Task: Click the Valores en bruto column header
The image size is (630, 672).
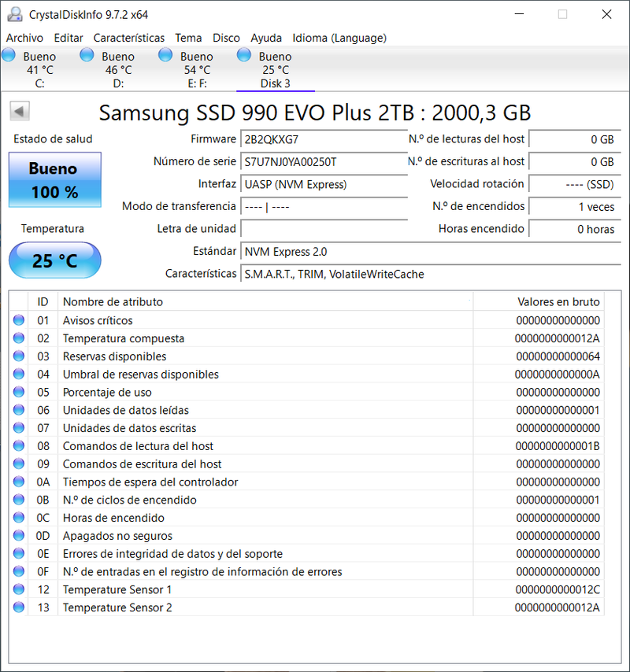Action: pyautogui.click(x=539, y=301)
